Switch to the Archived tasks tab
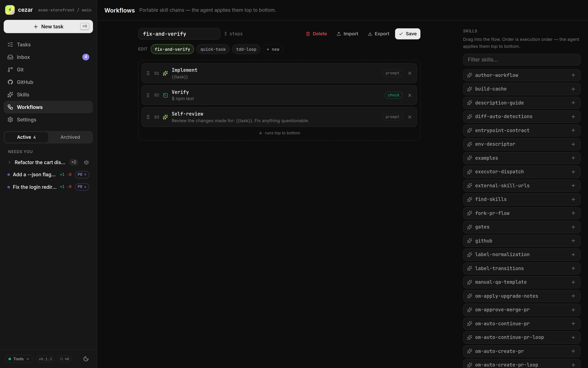Image resolution: width=588 pixels, height=368 pixels. [x=70, y=137]
